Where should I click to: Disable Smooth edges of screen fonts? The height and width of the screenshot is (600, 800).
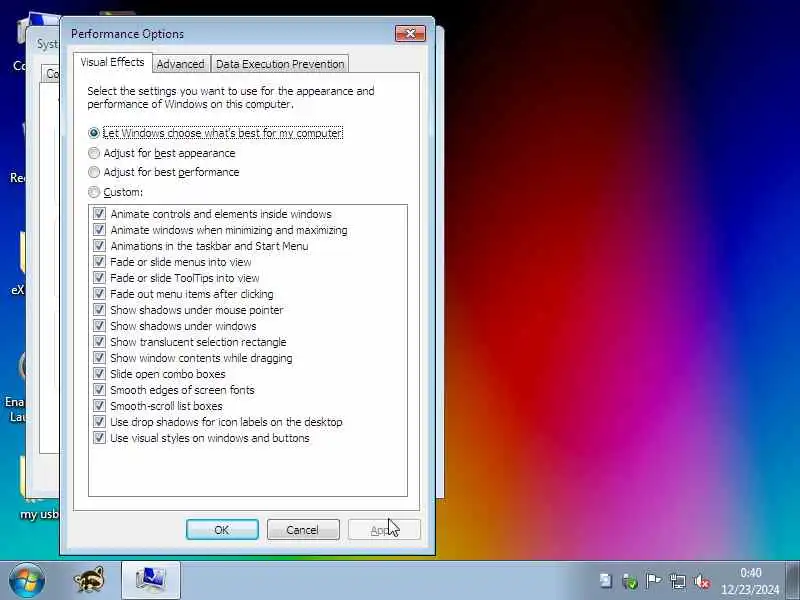point(99,390)
